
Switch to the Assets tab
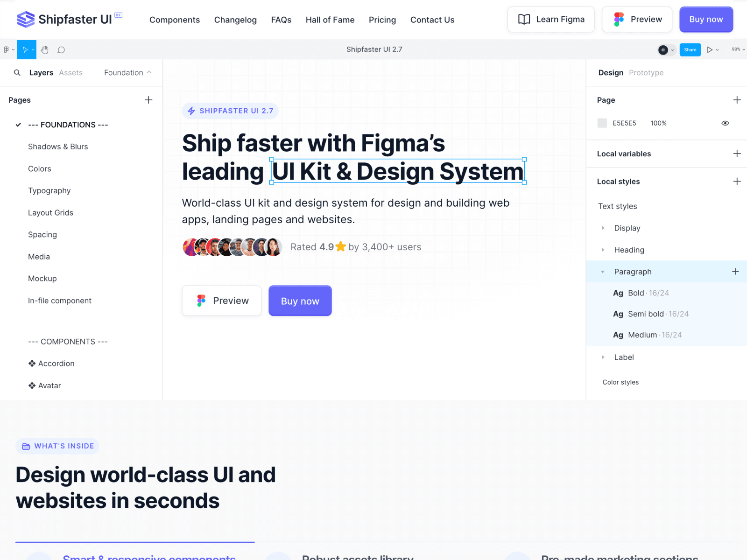70,73
